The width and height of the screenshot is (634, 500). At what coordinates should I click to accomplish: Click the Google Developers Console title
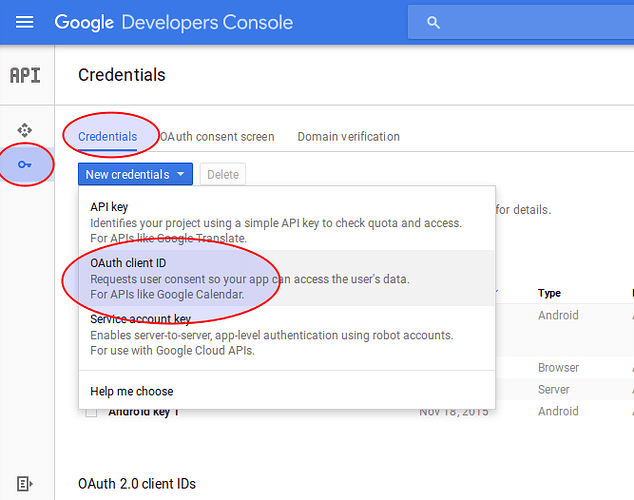(174, 23)
